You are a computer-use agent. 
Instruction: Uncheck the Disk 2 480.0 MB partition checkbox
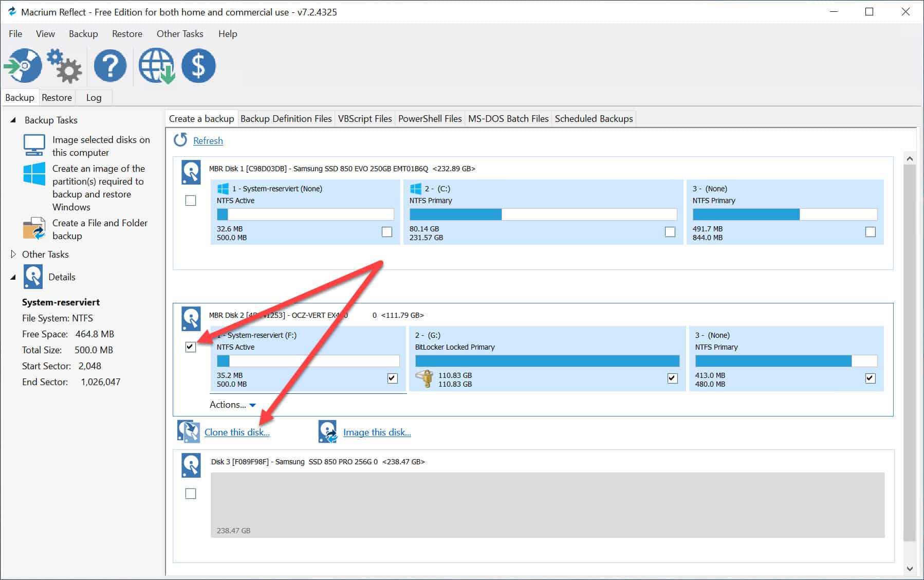pyautogui.click(x=870, y=378)
